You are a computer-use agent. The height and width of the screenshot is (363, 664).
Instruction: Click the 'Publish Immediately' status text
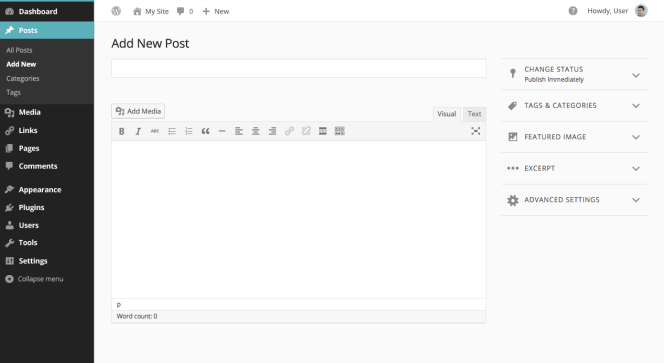point(554,80)
